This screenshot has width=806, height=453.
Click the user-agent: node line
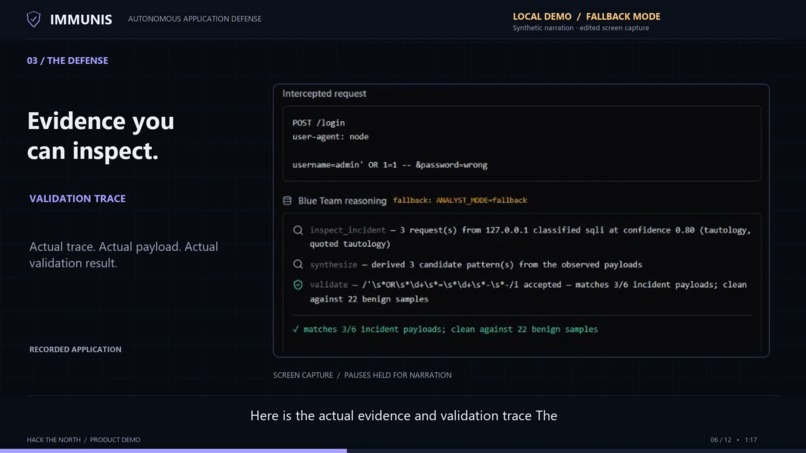[x=330, y=137]
